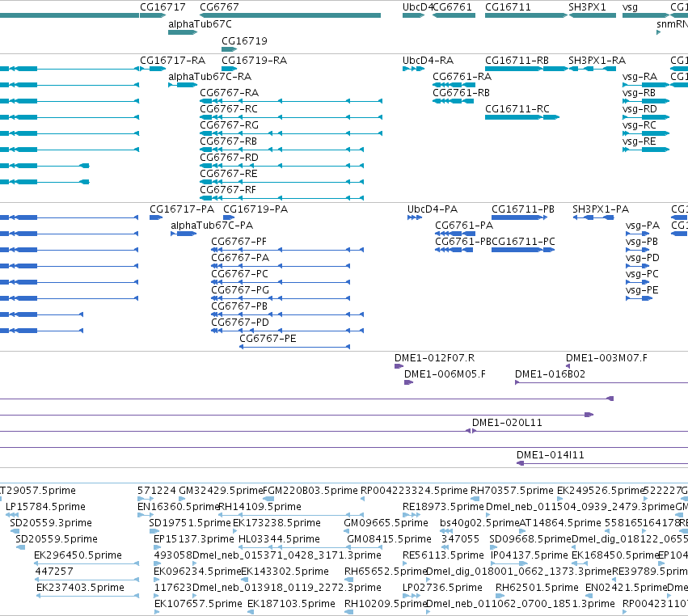Viewport: 688px width, 616px height.
Task: Click the vsg gene label
Action: [630, 7]
